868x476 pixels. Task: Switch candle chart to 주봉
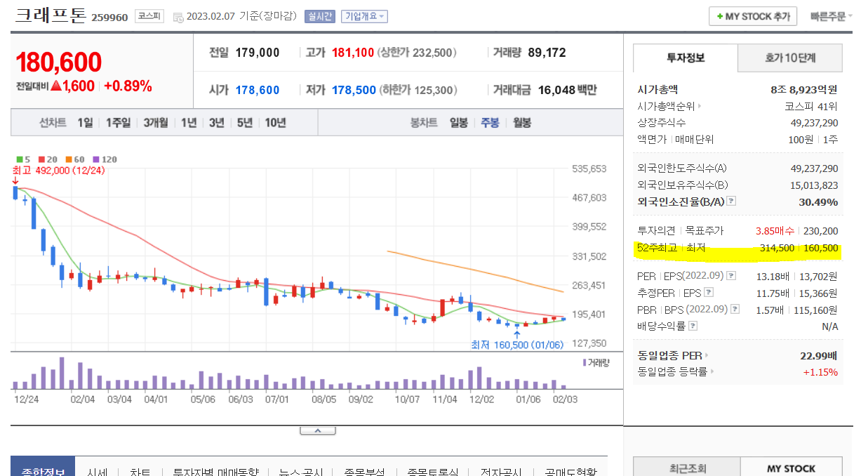(x=490, y=123)
